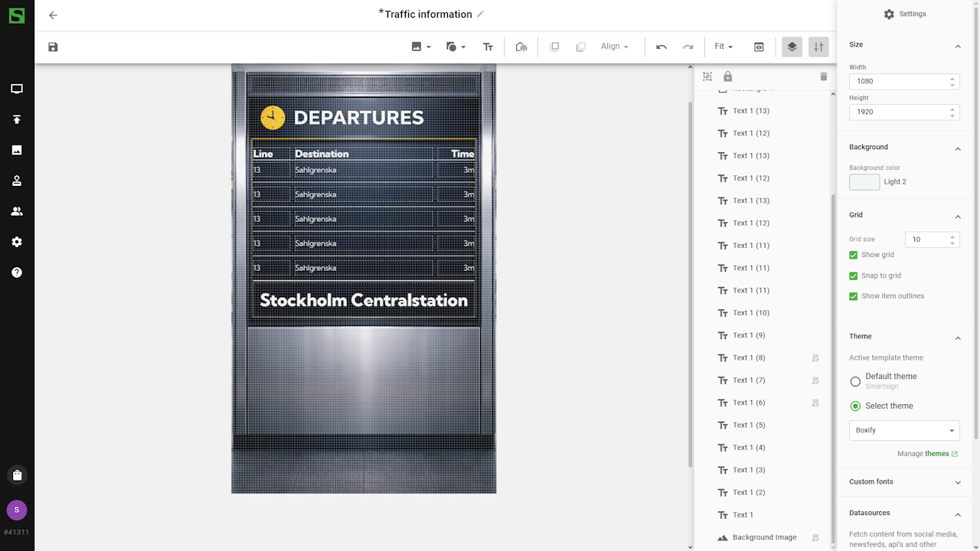Viewport: 980px width, 551px height.
Task: Open the sidebar Settings gear
Action: point(17,242)
